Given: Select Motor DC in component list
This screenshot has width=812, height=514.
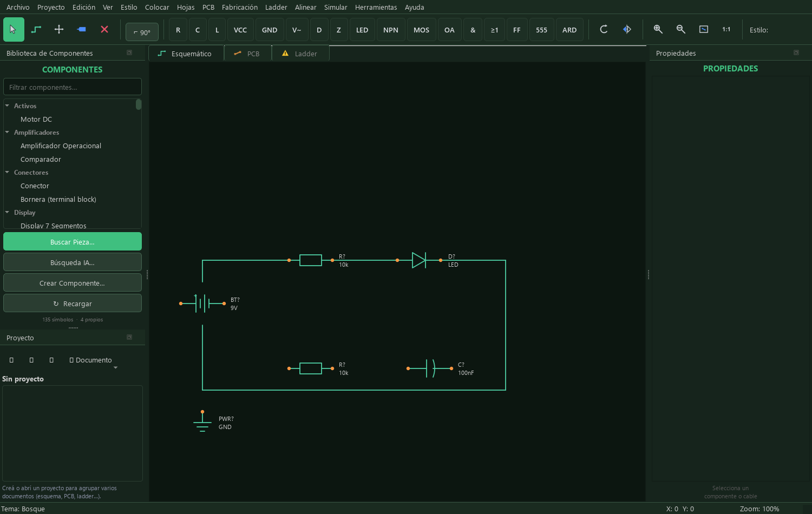Looking at the screenshot, I should (x=36, y=119).
